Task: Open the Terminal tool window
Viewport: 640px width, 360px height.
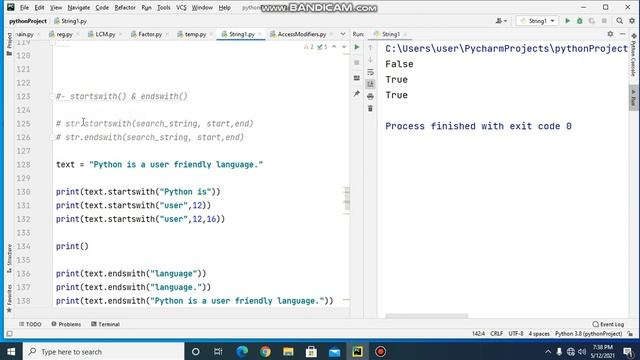Action: tap(105, 324)
